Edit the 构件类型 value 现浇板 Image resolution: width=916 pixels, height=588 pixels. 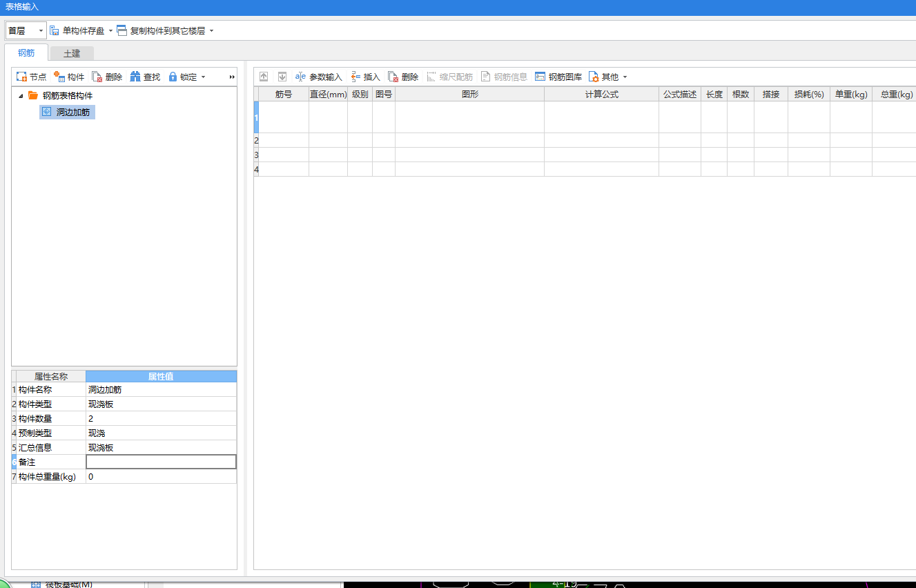point(161,404)
